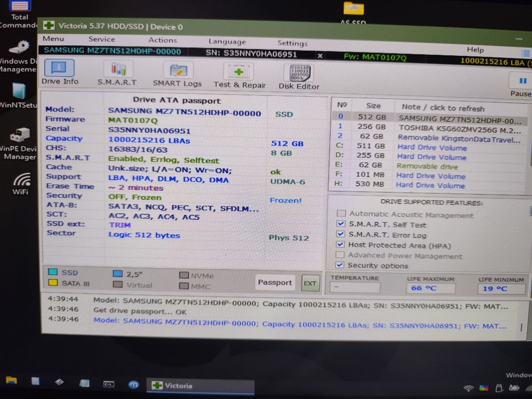Open the Menu menu

[x=53, y=39]
